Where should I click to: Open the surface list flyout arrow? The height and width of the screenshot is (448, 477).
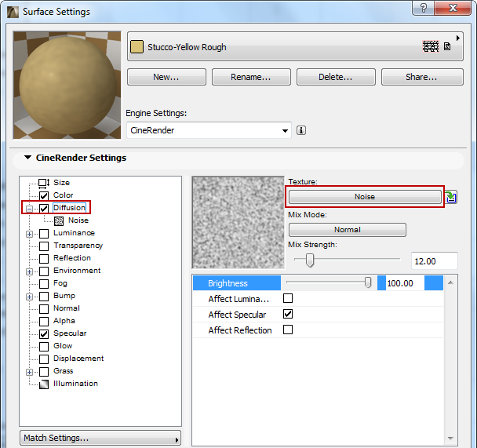[457, 38]
